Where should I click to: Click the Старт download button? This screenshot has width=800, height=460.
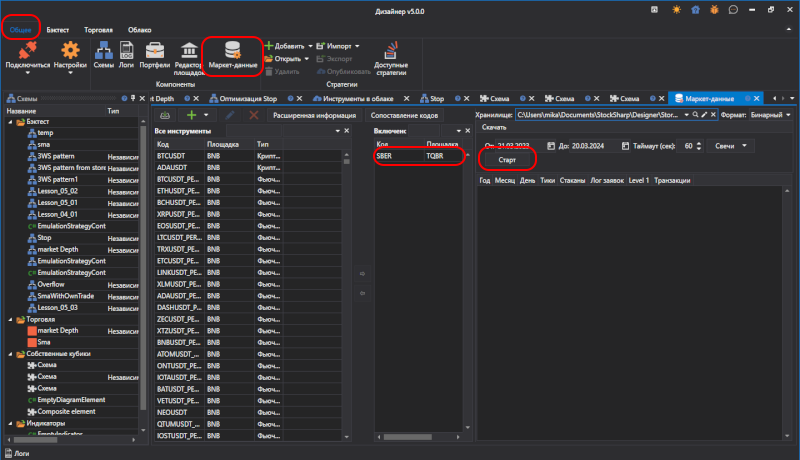pyautogui.click(x=507, y=160)
